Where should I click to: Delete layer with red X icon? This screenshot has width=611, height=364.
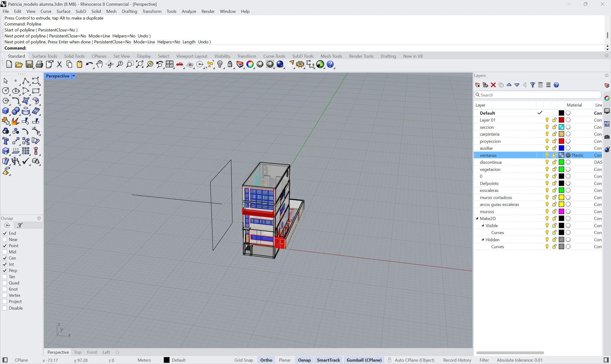[x=493, y=85]
